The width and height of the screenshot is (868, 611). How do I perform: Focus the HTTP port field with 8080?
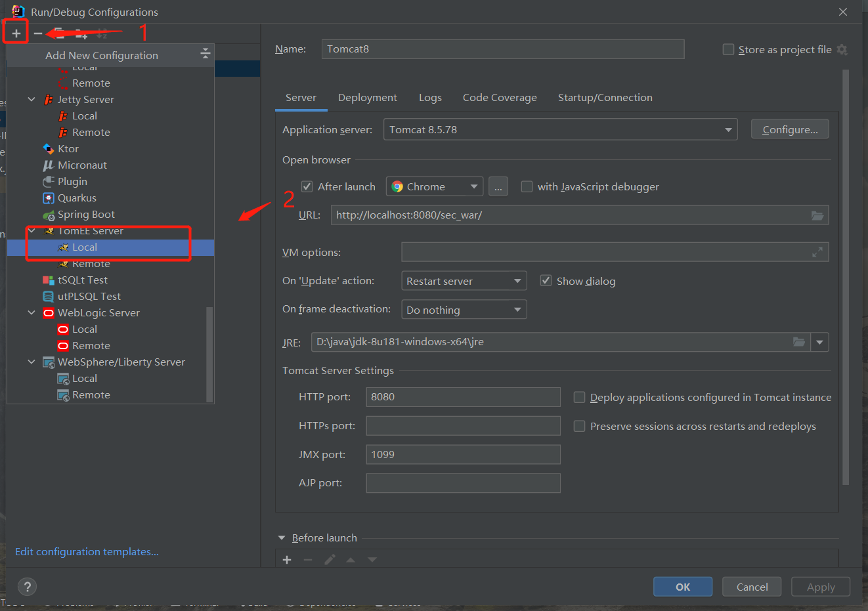coord(463,397)
